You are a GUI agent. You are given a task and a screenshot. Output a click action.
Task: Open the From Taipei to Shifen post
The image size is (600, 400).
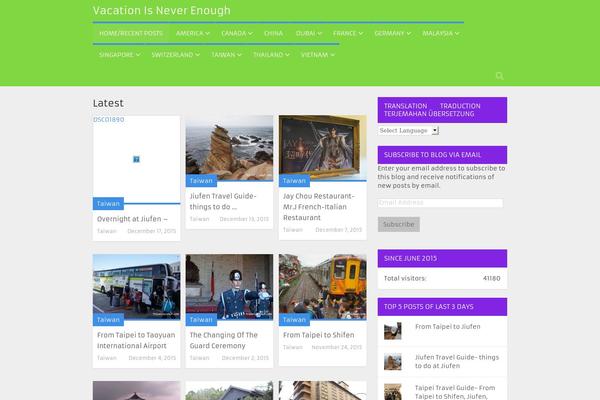[318, 335]
